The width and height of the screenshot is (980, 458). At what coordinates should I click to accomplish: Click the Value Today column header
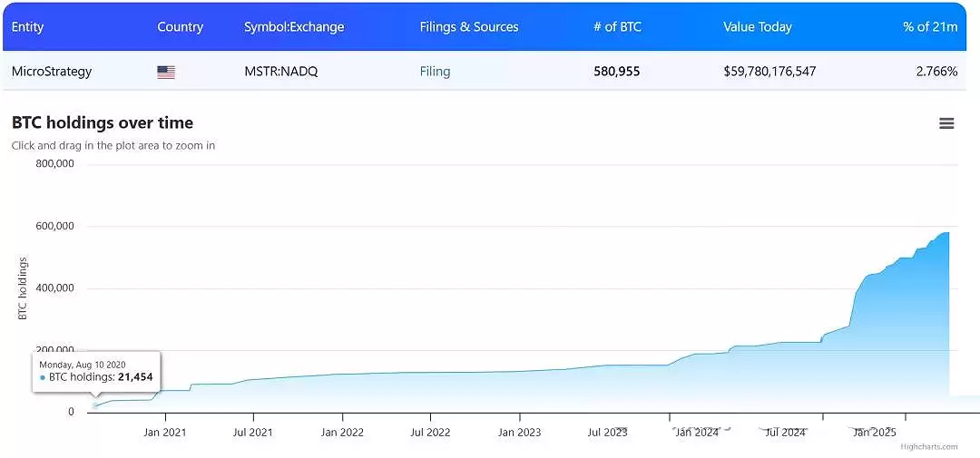tap(758, 27)
